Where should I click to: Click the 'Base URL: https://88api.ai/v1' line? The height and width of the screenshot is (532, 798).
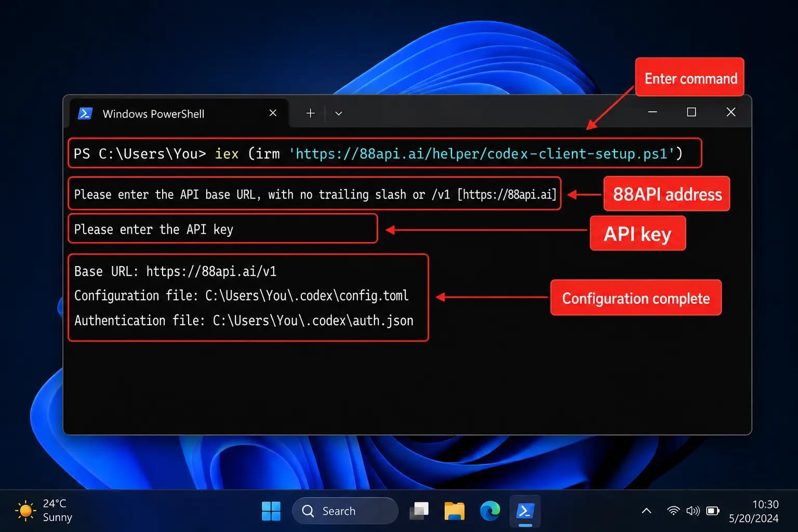175,271
